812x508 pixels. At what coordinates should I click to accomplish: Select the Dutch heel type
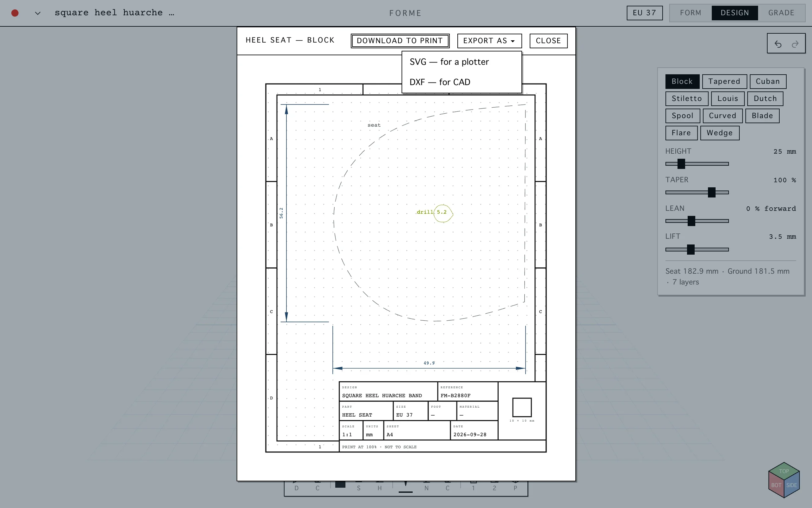(765, 98)
